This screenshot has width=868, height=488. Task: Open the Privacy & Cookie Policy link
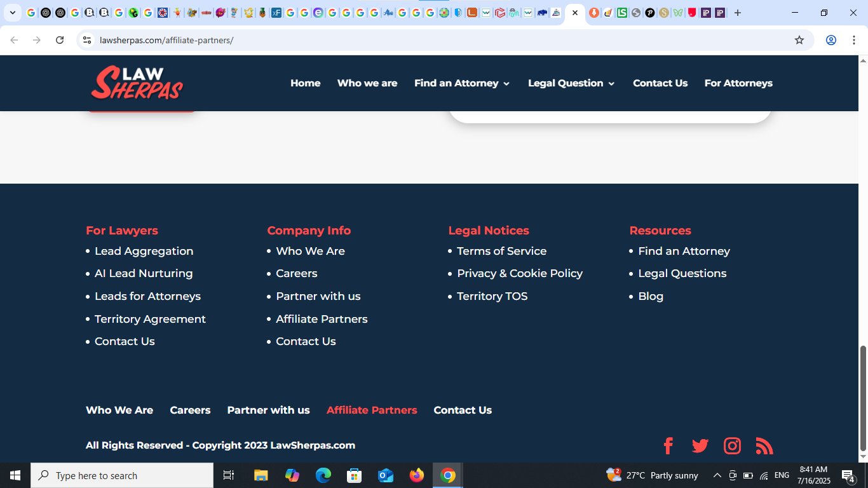coord(520,273)
